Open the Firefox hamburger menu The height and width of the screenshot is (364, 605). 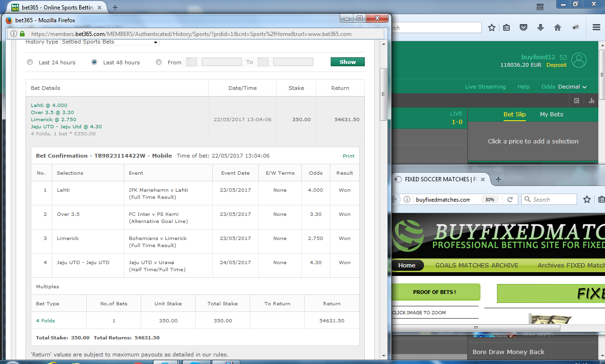coord(596,27)
